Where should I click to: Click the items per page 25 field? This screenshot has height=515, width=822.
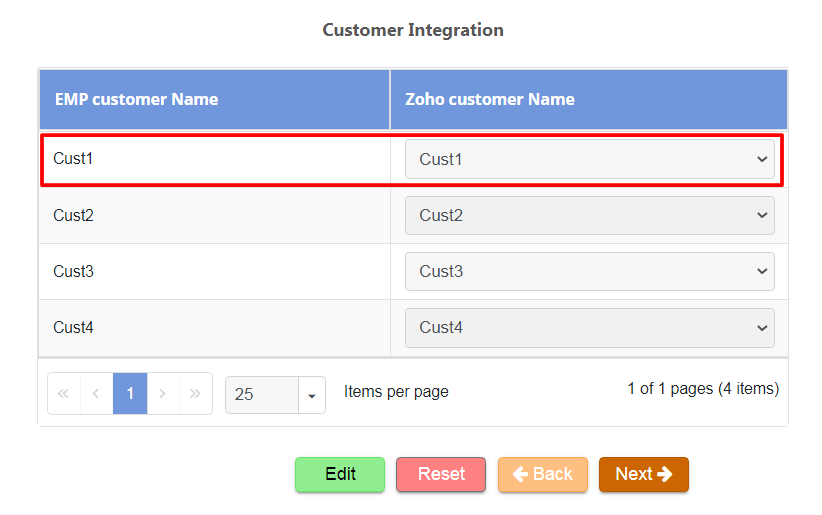(x=262, y=395)
